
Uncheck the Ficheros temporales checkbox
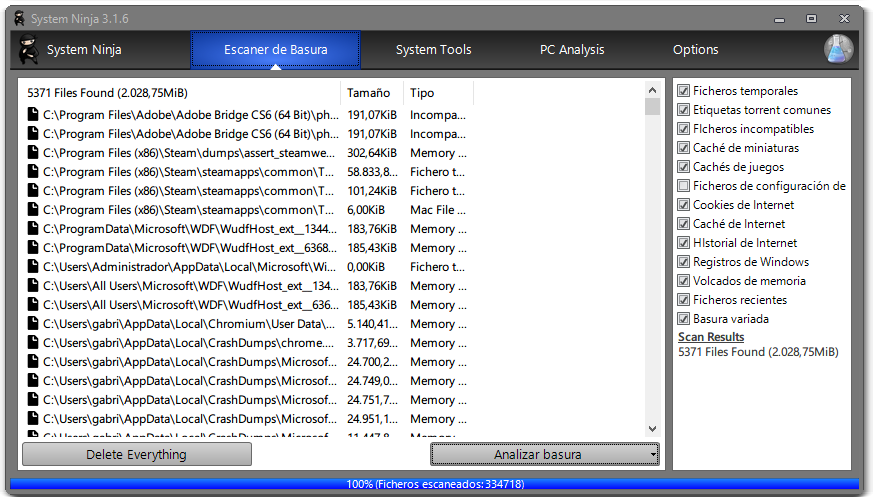683,91
